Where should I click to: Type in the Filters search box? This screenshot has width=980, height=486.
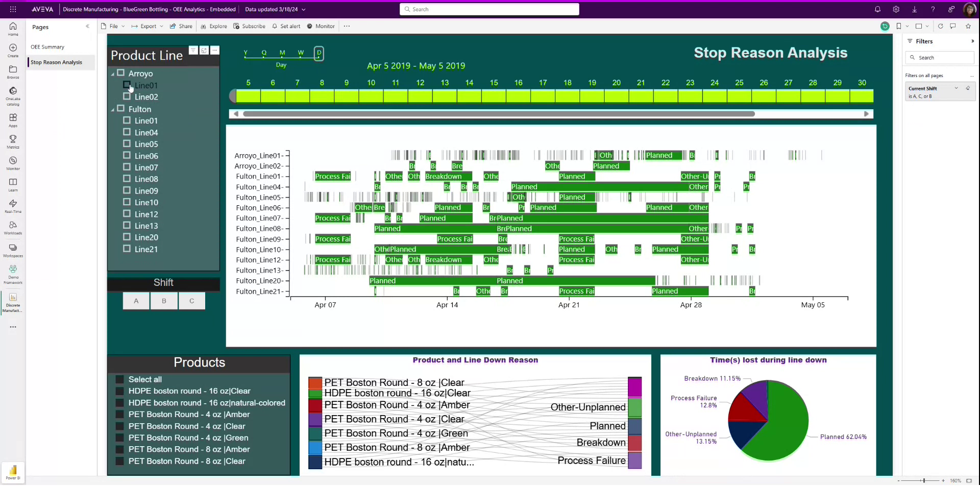pos(939,58)
